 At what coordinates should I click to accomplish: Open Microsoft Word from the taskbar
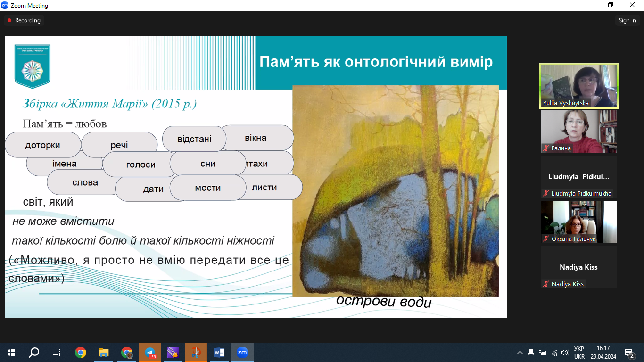point(219,353)
